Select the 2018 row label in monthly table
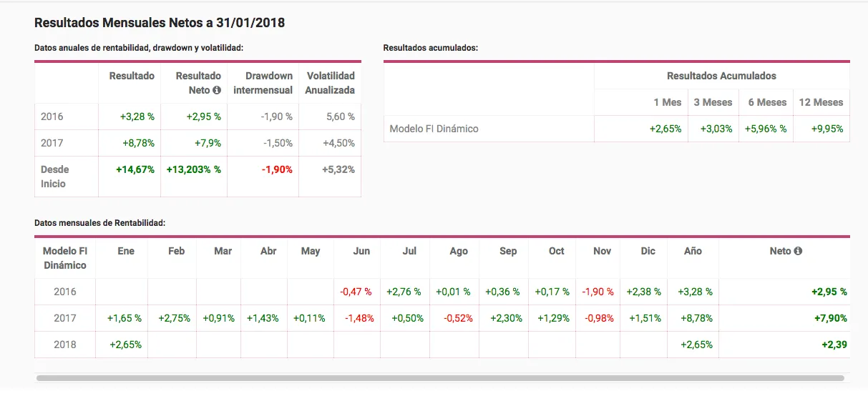Viewport: 868px width, 396px height. (x=64, y=345)
